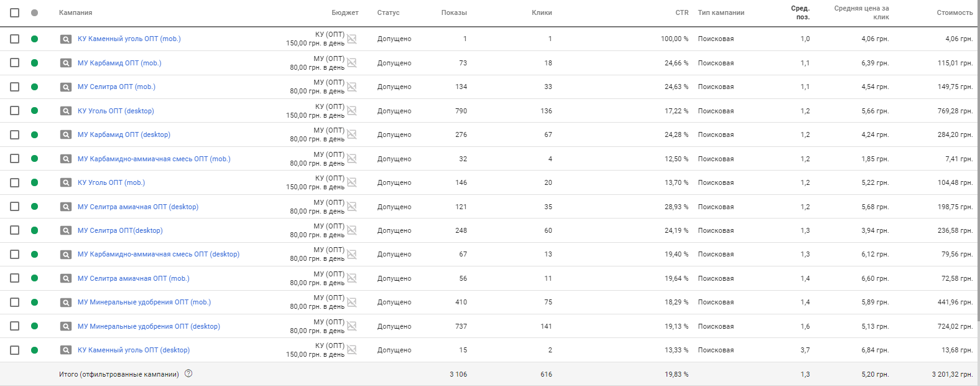Viewport: 980px width, 386px height.
Task: Click shared budget icon in МУ Карбамид ОПТ (desktop) row
Action: point(352,134)
